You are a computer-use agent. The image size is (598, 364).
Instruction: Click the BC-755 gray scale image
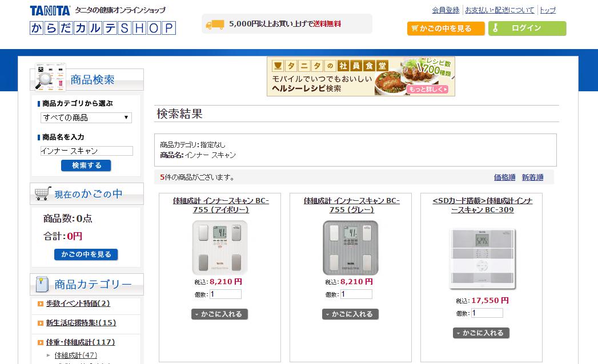coord(351,248)
